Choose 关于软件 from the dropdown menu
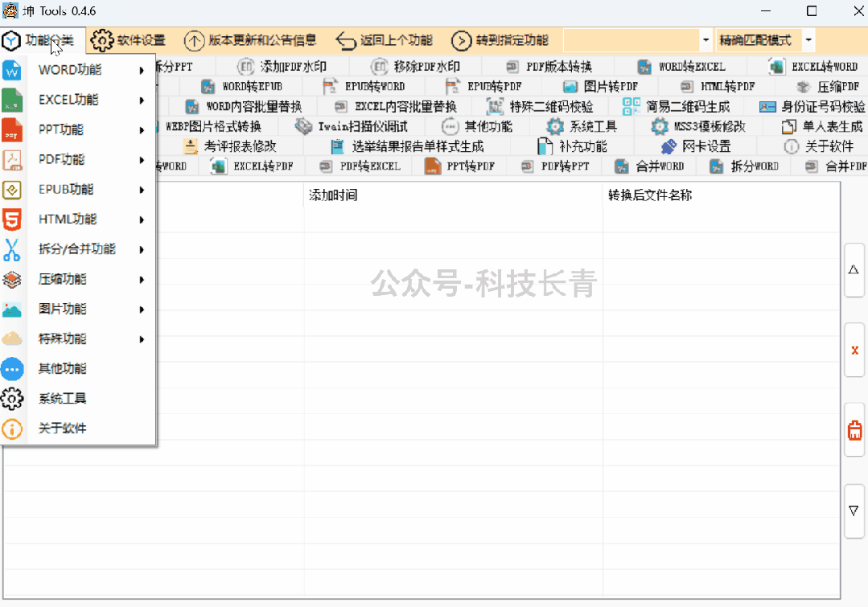Image resolution: width=868 pixels, height=607 pixels. point(63,429)
